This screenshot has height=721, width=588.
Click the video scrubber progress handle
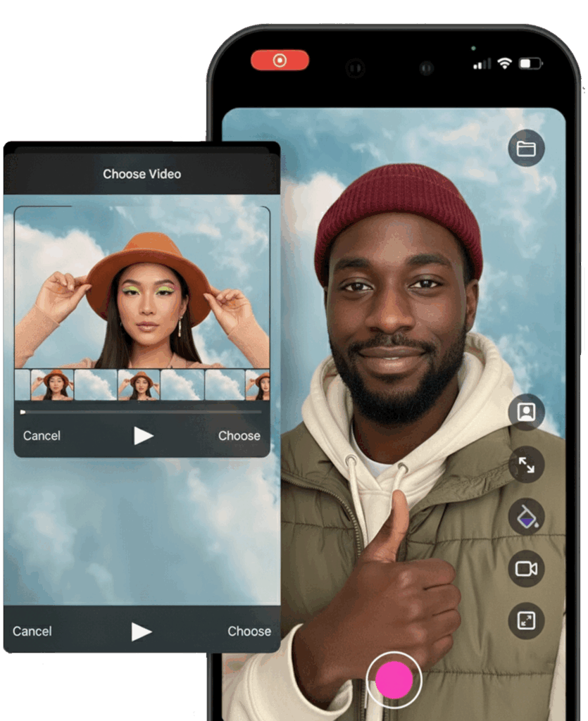pos(23,412)
